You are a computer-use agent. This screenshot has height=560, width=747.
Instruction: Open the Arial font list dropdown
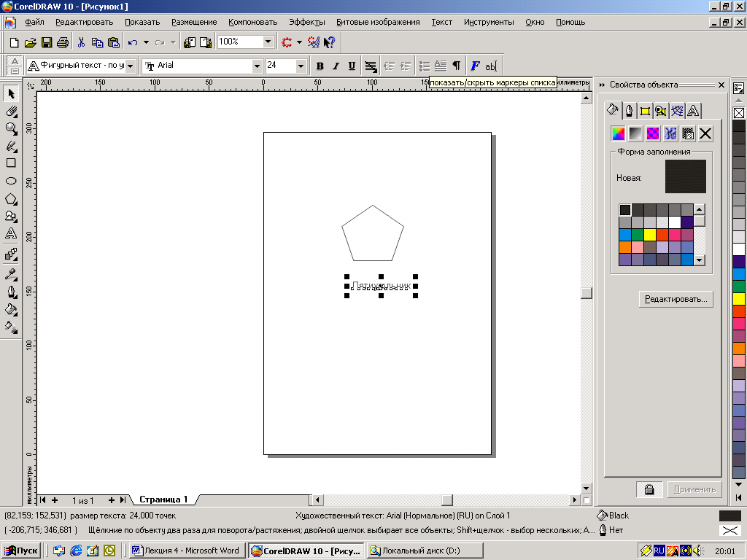[257, 66]
